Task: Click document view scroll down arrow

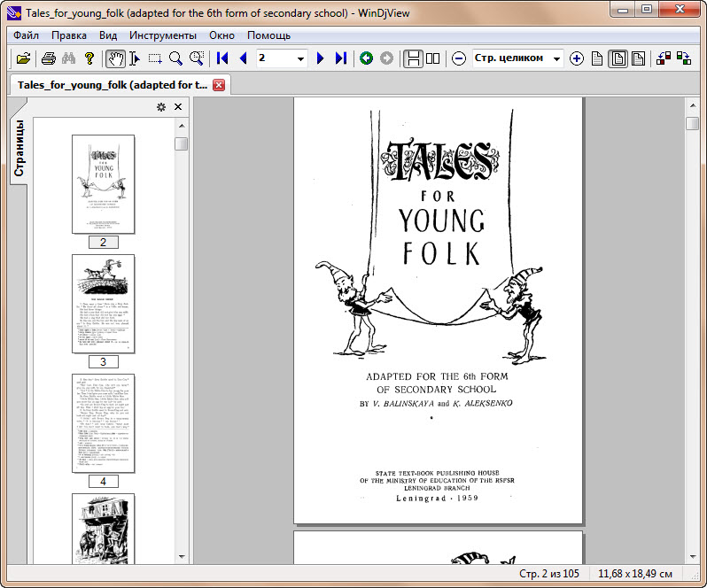Action: 693,557
